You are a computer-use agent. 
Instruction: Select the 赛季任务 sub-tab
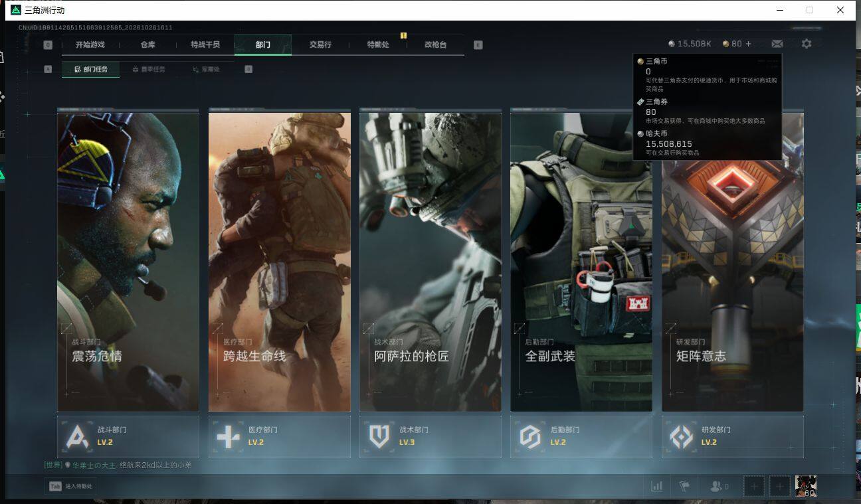point(148,69)
